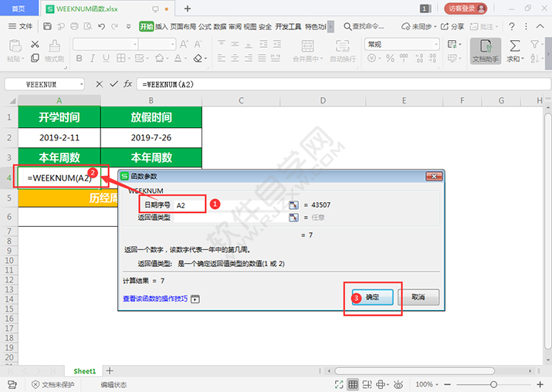The width and height of the screenshot is (552, 392).
Task: Toggle Bold formatting
Action: tap(79, 59)
